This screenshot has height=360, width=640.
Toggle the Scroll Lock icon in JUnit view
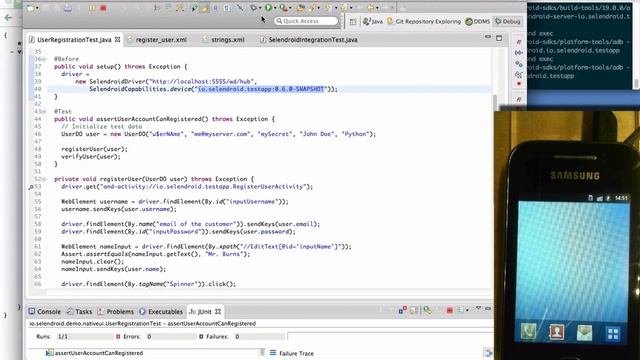click(x=414, y=310)
